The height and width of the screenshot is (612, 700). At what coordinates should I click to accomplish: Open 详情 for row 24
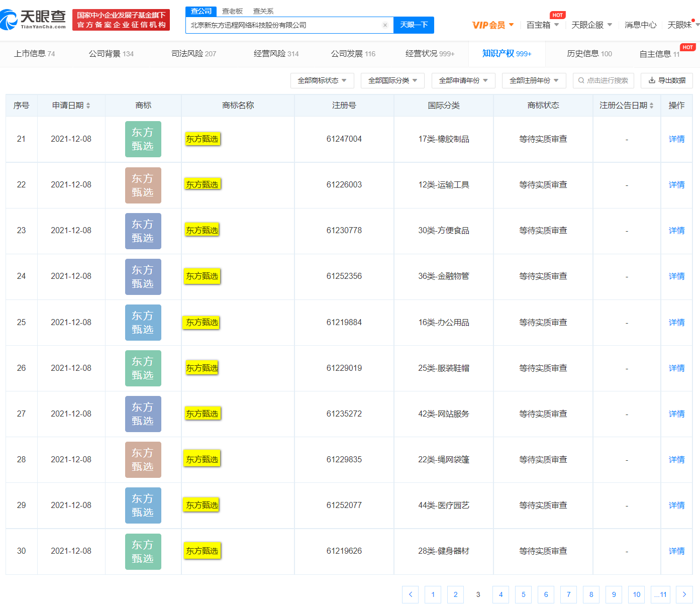676,276
